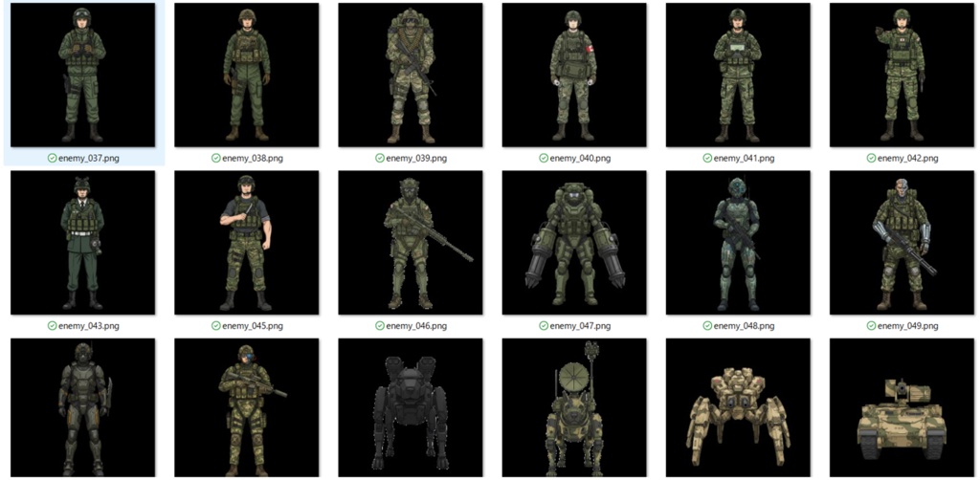The image size is (980, 480).
Task: Select the camo tank thumbnail
Action: click(902, 408)
